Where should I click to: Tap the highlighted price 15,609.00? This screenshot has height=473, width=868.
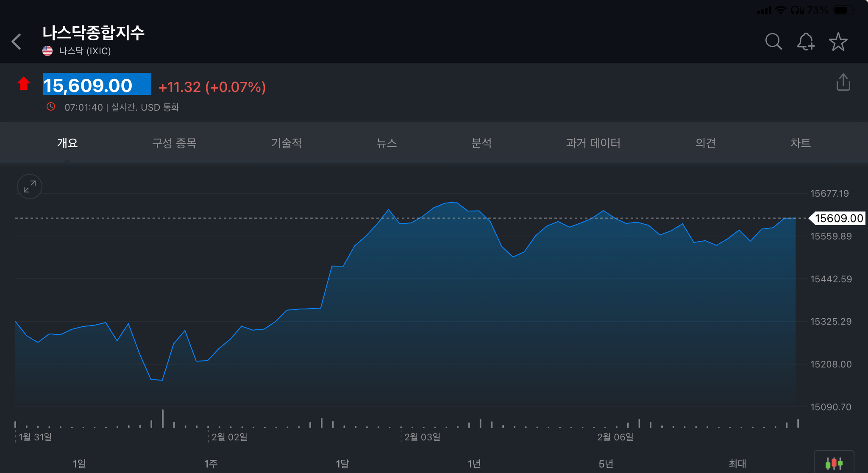[97, 84]
